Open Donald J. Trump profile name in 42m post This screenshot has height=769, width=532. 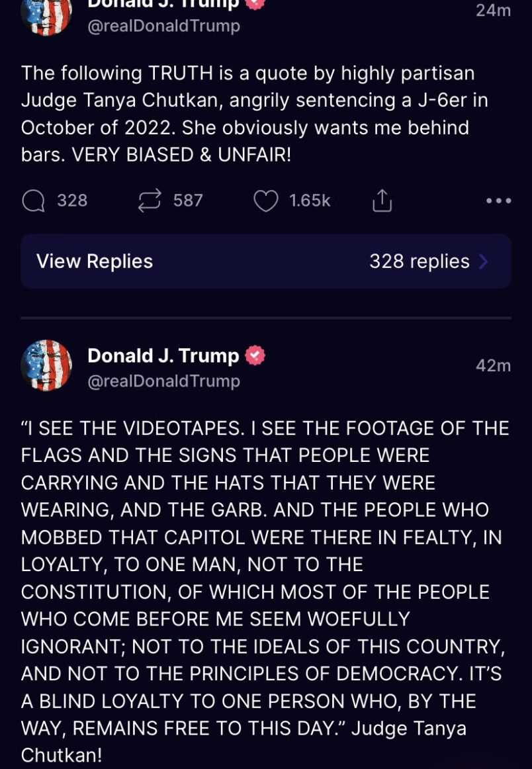(x=163, y=355)
